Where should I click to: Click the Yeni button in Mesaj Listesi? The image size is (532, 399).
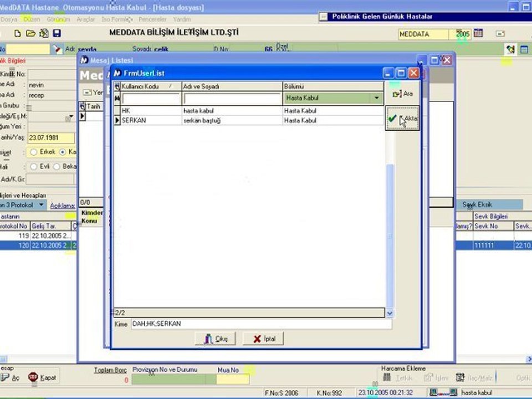[x=93, y=93]
